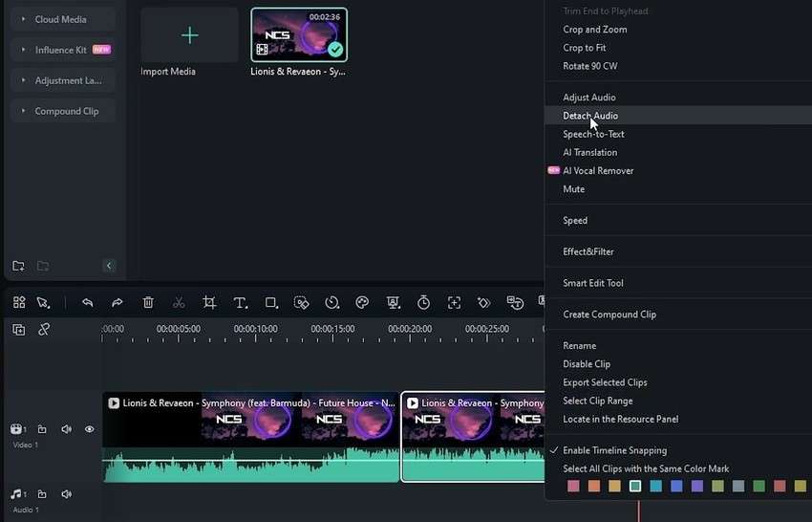Click the redo arrow in the toolbar
Image resolution: width=812 pixels, height=522 pixels.
[118, 302]
